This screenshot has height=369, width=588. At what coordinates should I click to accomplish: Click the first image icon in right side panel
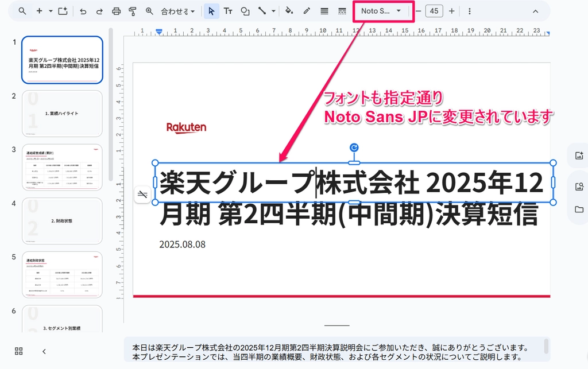[x=579, y=156]
